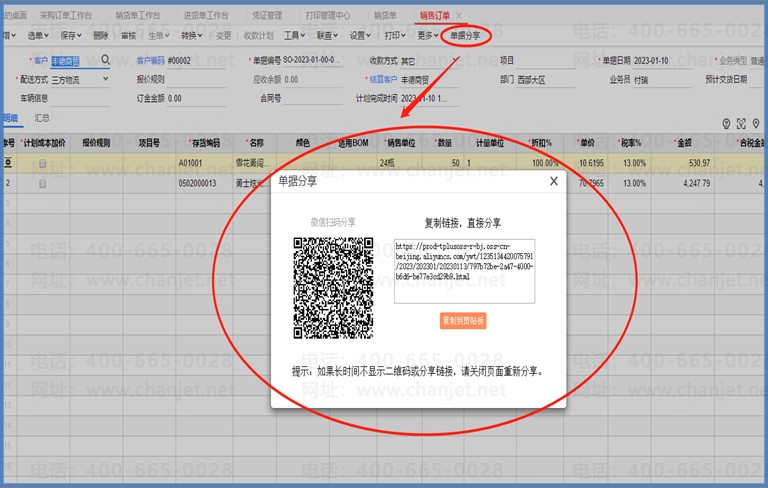Click the orange 复制到剪贴板 button

pos(464,320)
